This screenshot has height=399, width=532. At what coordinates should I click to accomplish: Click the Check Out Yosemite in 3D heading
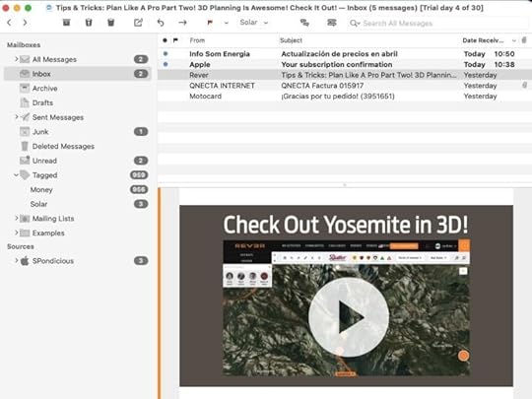click(x=346, y=225)
